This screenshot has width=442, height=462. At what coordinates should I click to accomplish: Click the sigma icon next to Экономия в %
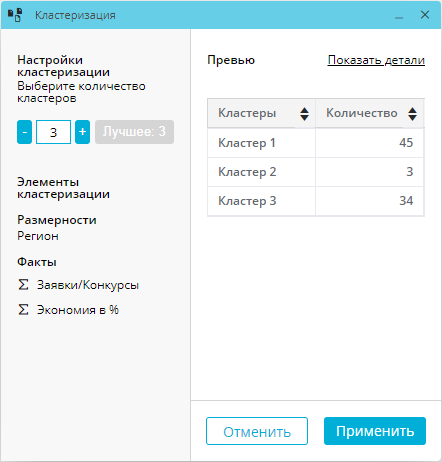(23, 310)
